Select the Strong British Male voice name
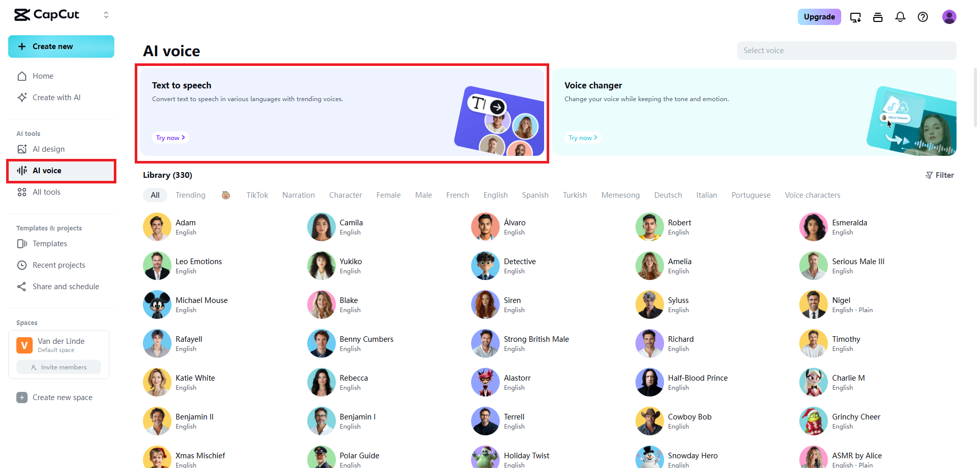980x468 pixels. point(536,339)
